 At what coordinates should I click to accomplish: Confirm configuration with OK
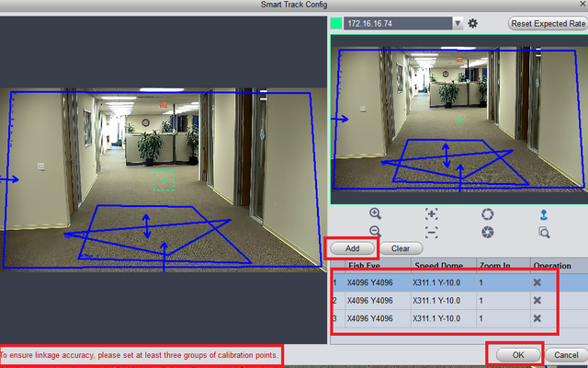point(518,355)
